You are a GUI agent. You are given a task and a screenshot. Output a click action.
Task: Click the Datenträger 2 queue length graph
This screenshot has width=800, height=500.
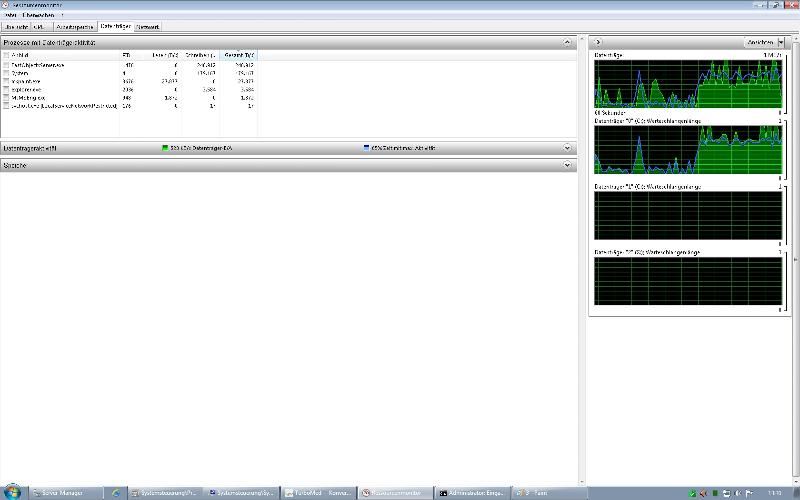(688, 281)
